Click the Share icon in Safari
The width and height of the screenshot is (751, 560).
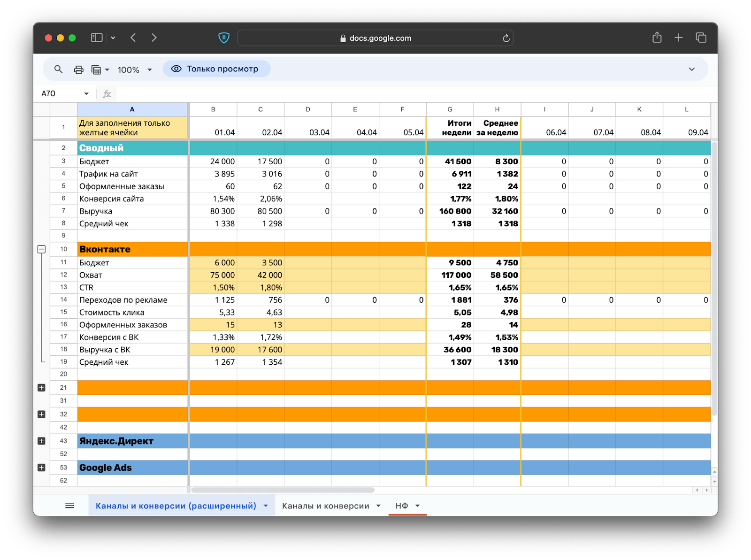point(657,38)
